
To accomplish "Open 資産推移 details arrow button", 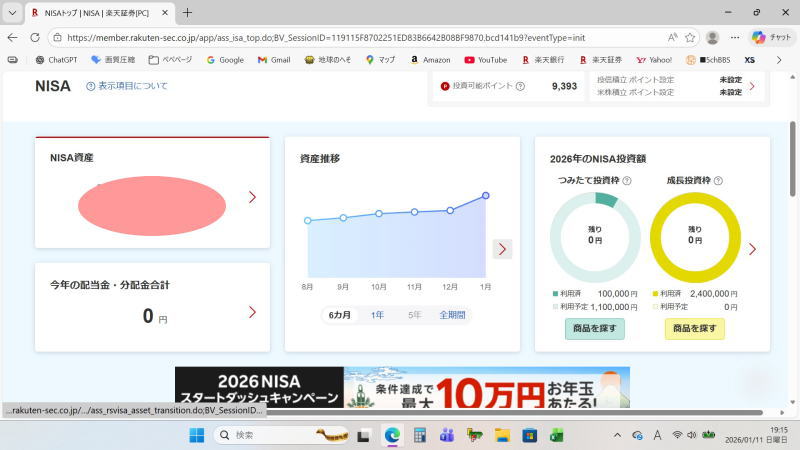I will click(x=502, y=249).
